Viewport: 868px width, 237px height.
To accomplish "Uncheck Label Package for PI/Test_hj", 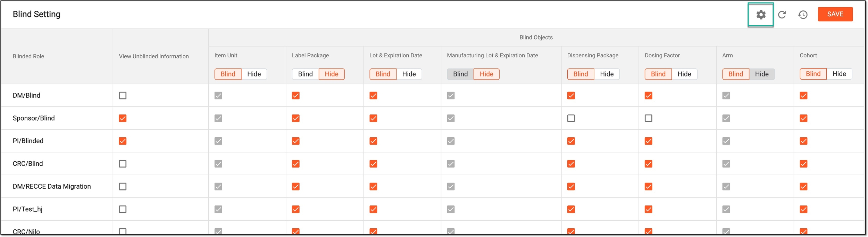I will click(296, 209).
